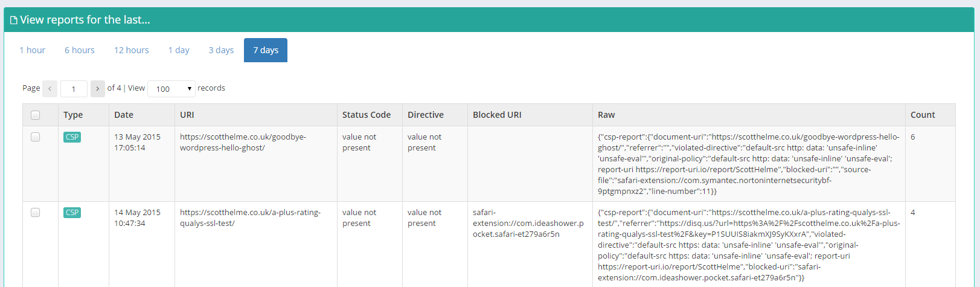Click the page number input field
This screenshot has height=287, width=980.
click(x=74, y=89)
